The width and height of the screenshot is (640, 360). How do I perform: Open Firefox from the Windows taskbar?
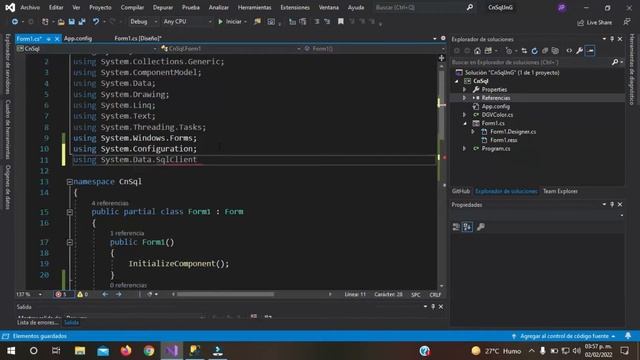pos(126,351)
